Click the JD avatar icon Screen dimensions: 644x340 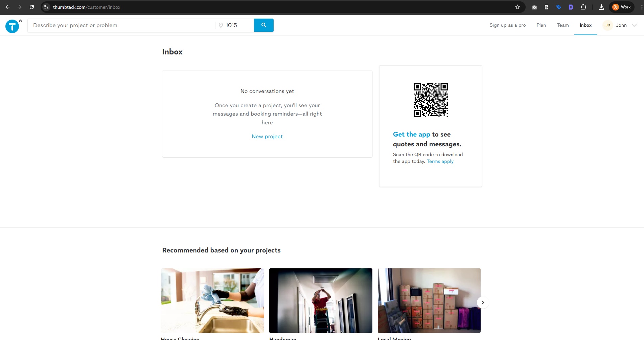click(608, 25)
